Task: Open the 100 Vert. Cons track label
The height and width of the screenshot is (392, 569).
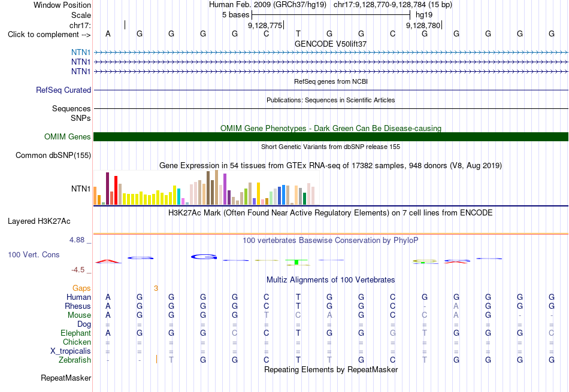Action: tap(34, 254)
